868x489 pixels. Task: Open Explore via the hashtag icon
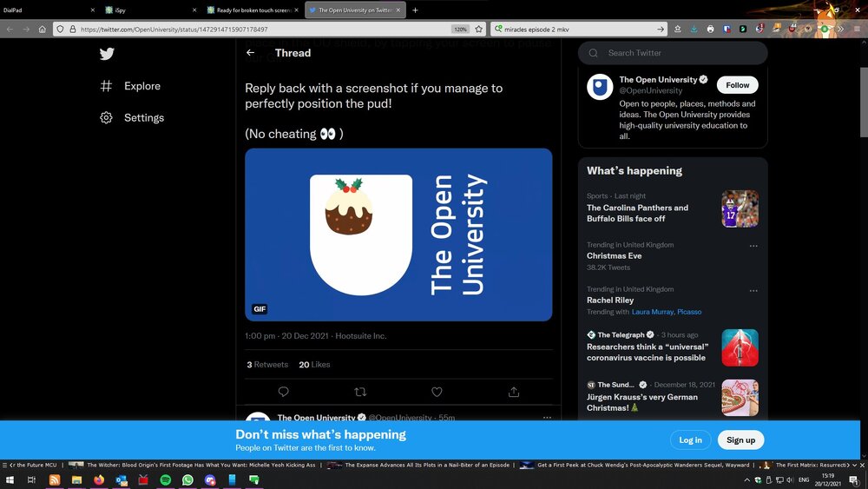106,86
